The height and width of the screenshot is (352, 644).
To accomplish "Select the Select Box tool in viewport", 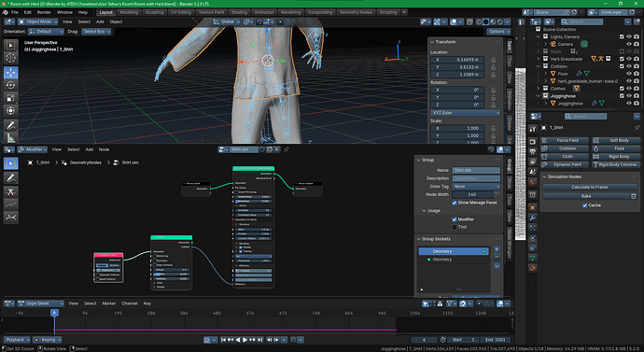I will 10,46.
